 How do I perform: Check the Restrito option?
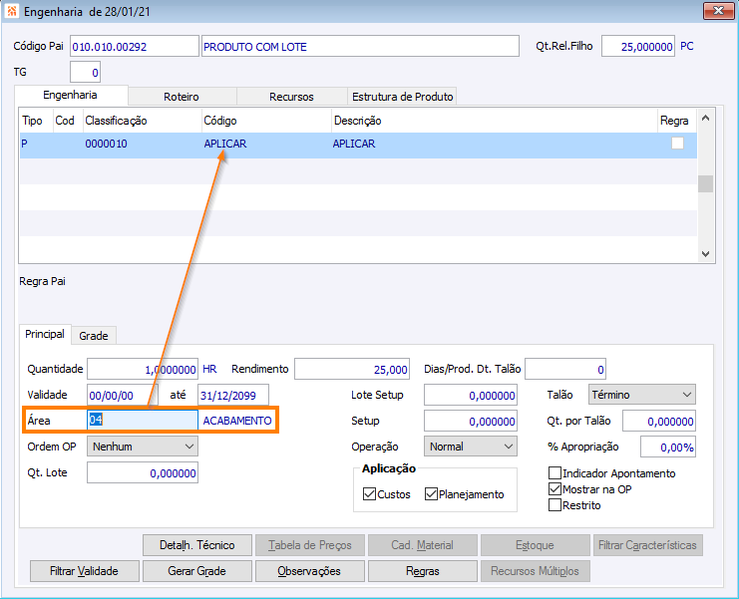555,506
